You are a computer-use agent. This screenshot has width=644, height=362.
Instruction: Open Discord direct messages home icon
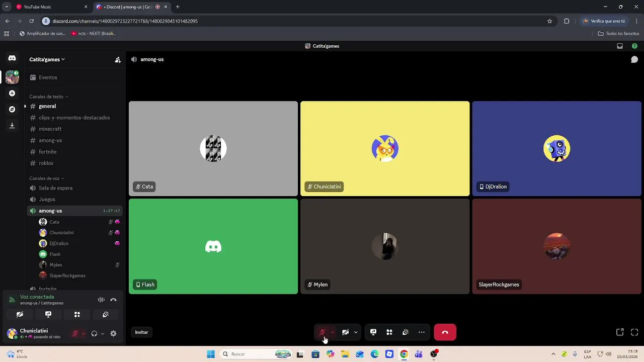click(x=12, y=58)
